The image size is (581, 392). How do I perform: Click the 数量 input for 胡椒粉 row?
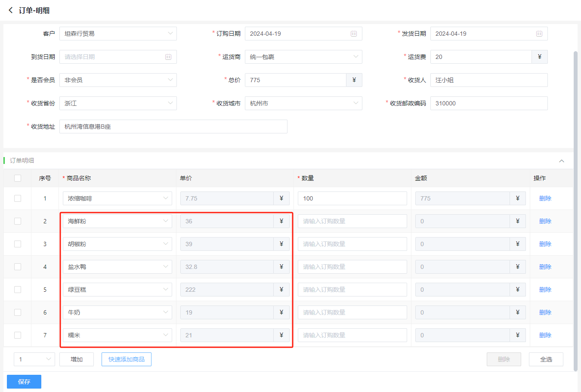(x=352, y=244)
